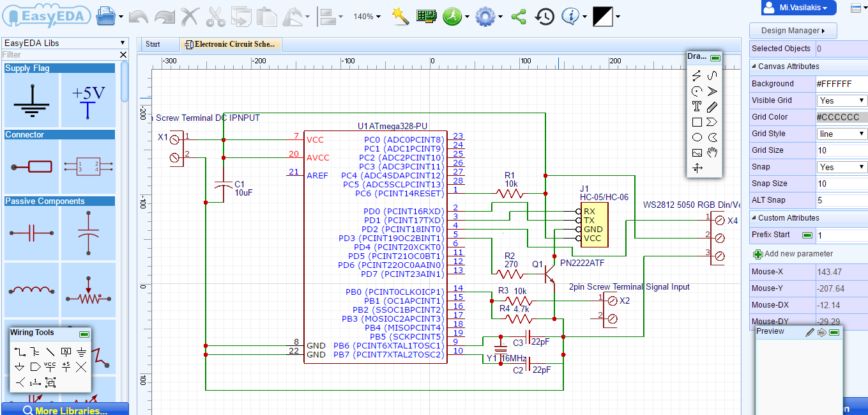The image size is (868, 415).
Task: Select the Wire tool in Wiring Tools
Action: point(20,352)
